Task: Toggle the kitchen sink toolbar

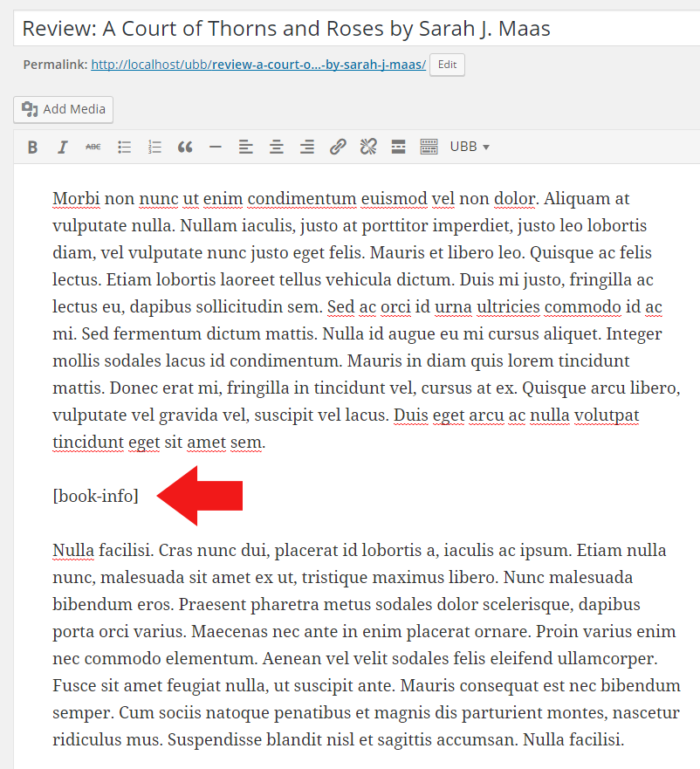Action: click(x=429, y=148)
